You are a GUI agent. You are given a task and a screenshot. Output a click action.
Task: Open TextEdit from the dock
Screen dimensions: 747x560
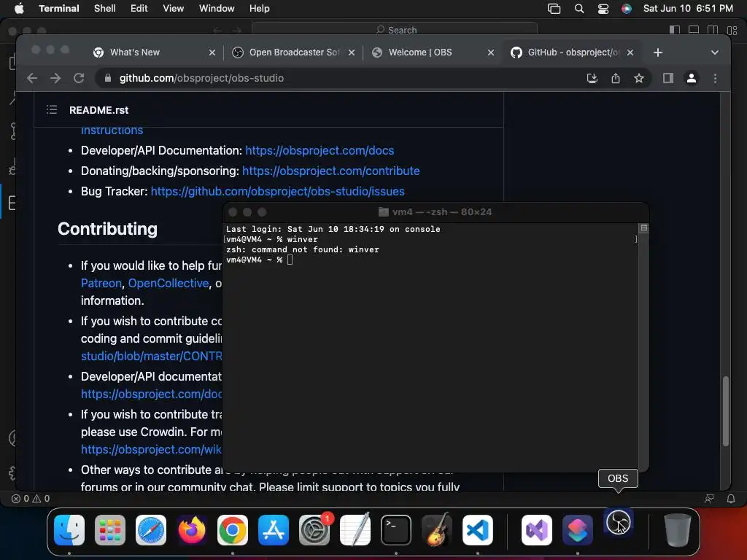(x=355, y=530)
